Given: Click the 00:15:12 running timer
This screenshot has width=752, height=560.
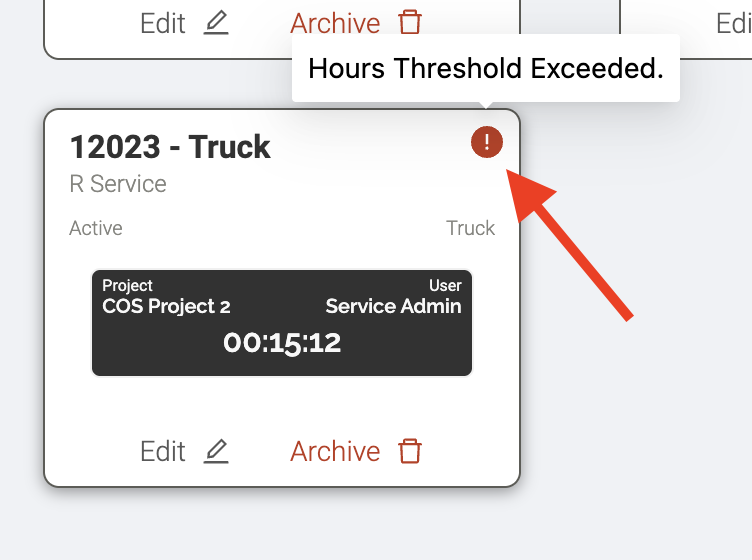Looking at the screenshot, I should (282, 343).
